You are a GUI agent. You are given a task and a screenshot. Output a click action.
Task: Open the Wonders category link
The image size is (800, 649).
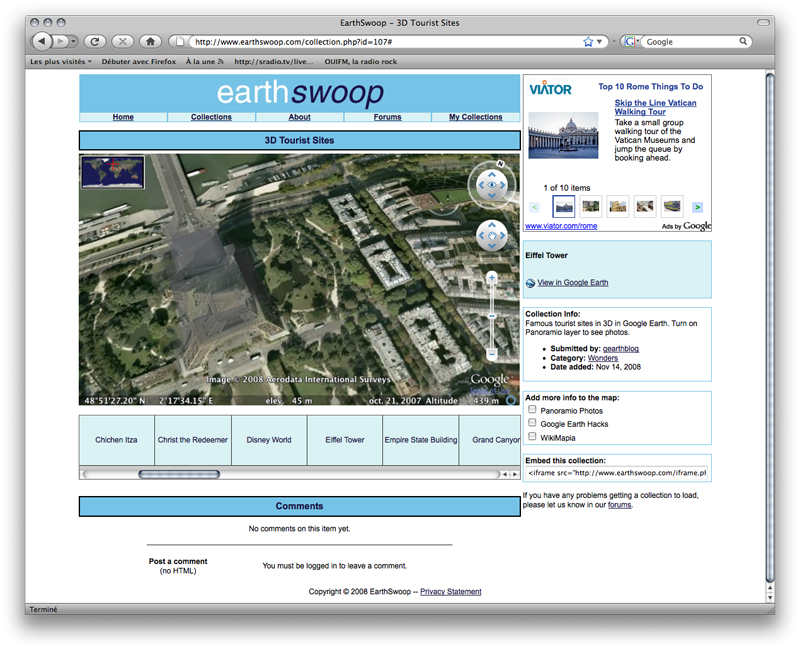click(603, 358)
